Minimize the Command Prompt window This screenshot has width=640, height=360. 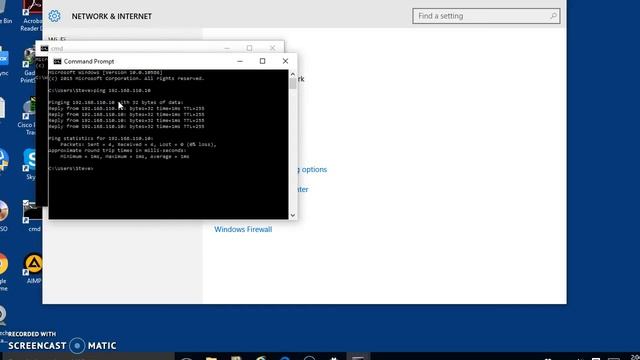240,61
